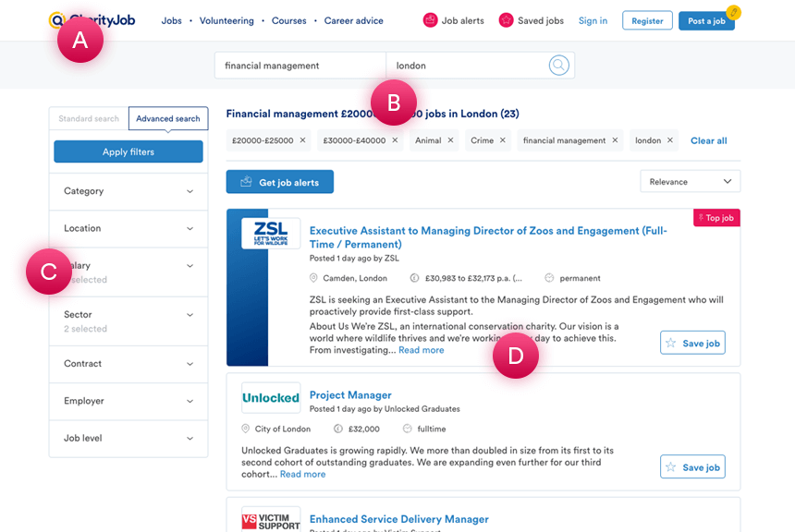This screenshot has height=532, width=795.
Task: Click the salary icon beside £30,983 to £32,173
Action: point(414,278)
